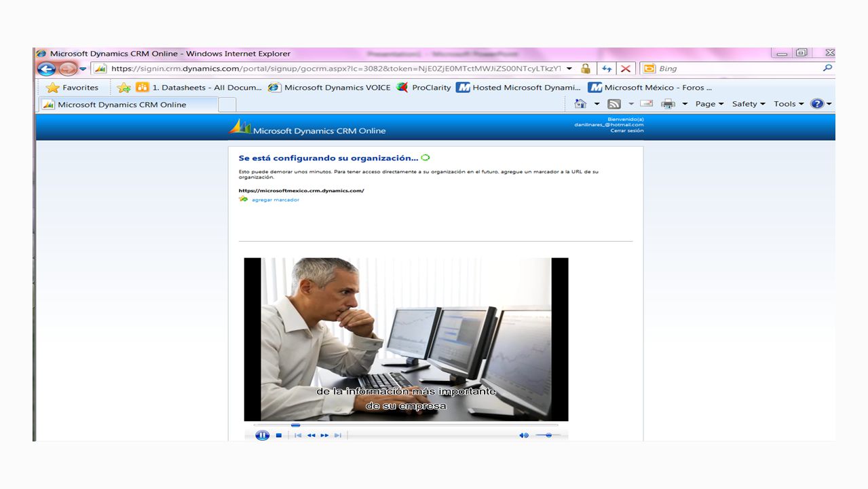Viewport: 868px width, 489px height.
Task: Click the Cerrar sesión link
Action: tap(627, 130)
